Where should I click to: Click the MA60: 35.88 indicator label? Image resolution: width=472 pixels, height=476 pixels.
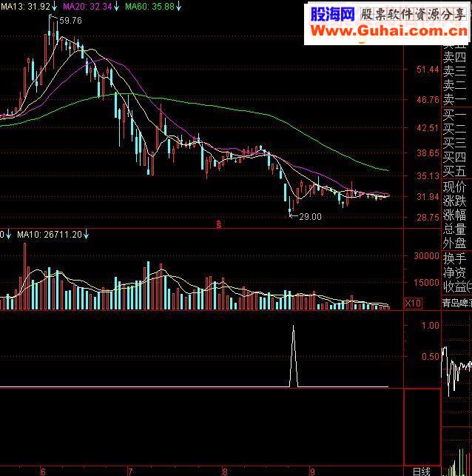pyautogui.click(x=150, y=6)
